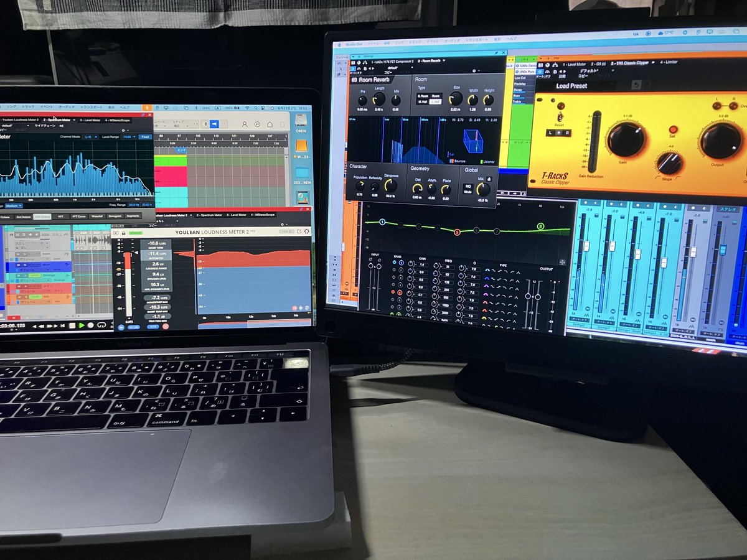Screen dimensions: 747x560
Task: Open the オーディオ menu on laptop
Action: (x=67, y=107)
